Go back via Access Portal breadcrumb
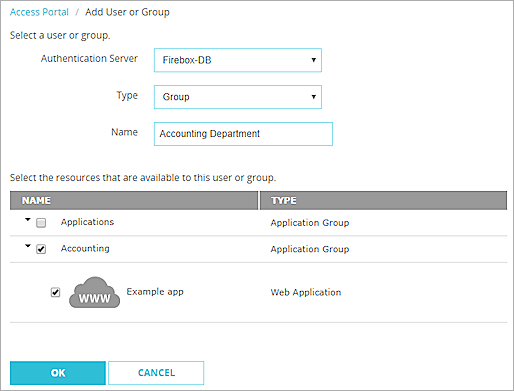 39,12
